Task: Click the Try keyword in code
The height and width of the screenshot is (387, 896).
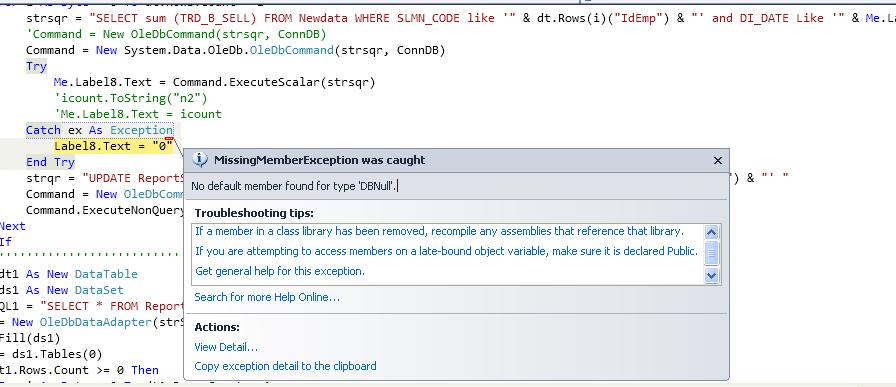Action: [36, 66]
